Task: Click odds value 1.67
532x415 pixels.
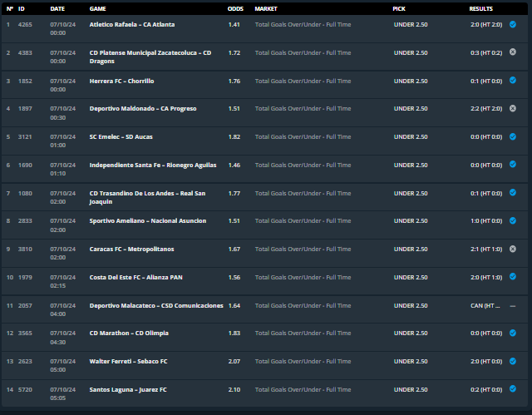Action: (x=234, y=249)
